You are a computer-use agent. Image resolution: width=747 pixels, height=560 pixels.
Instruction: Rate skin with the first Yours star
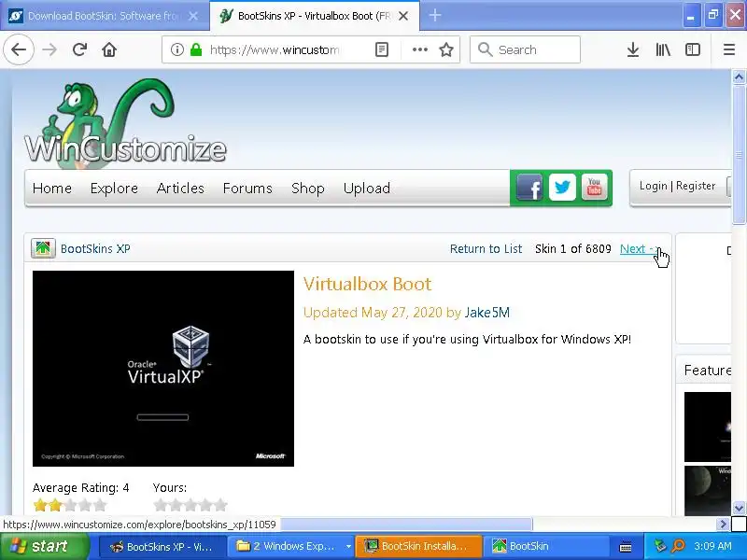click(161, 505)
